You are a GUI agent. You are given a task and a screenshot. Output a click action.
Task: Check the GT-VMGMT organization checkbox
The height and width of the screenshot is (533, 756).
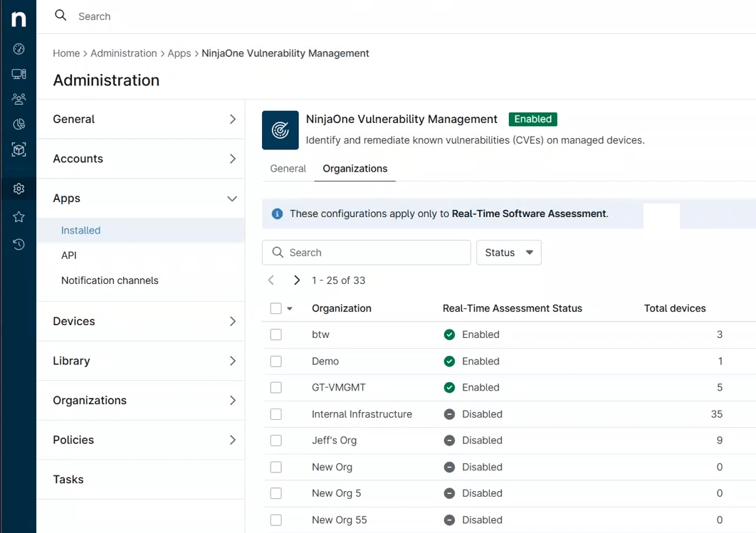coord(275,387)
